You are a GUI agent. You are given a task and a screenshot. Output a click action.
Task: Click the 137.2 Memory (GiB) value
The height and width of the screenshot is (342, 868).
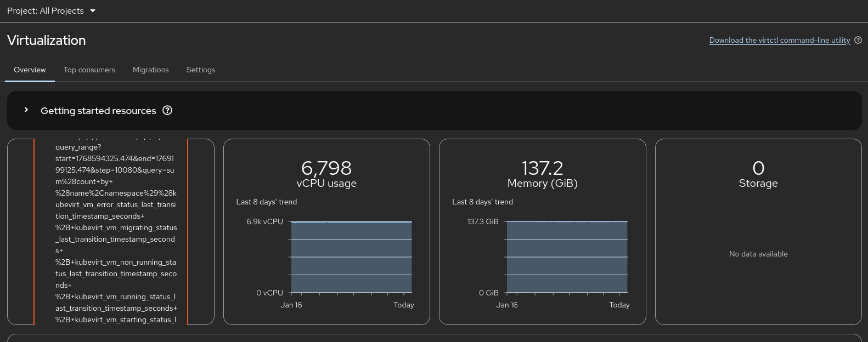pyautogui.click(x=543, y=168)
